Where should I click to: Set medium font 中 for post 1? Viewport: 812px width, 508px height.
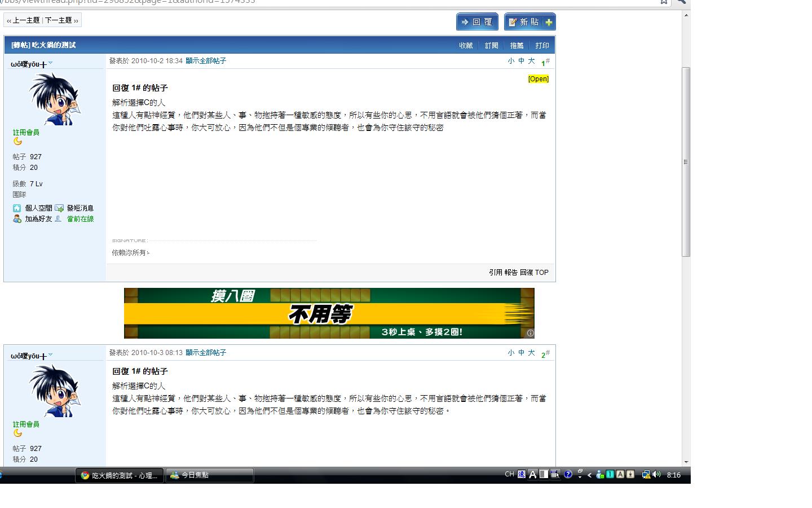pos(521,61)
